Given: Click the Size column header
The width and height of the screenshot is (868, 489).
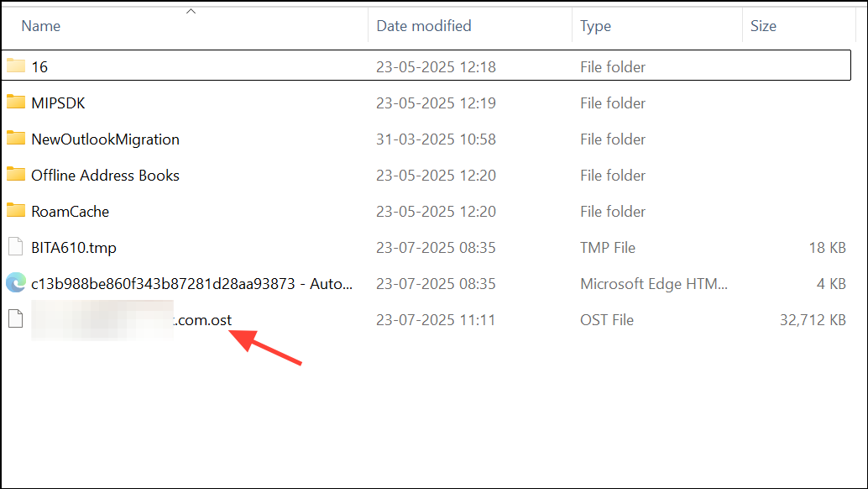Looking at the screenshot, I should [x=763, y=26].
